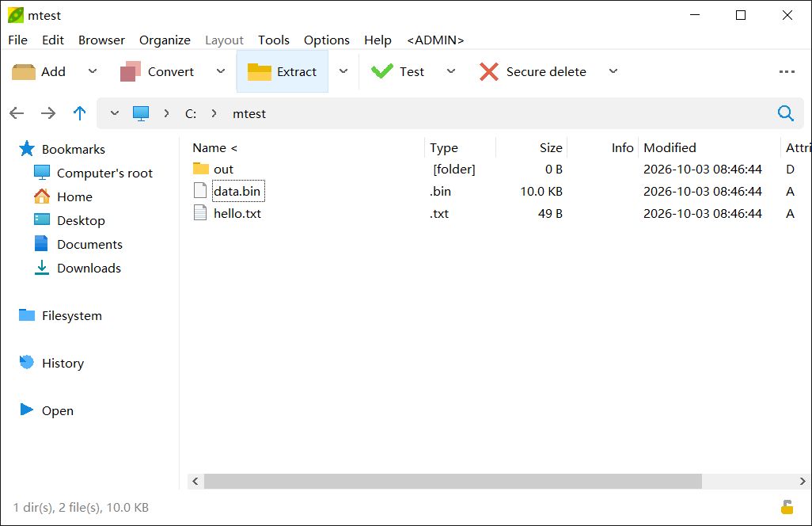Screen dimensions: 812x526
Task: Select the hello.txt file name
Action: point(237,213)
